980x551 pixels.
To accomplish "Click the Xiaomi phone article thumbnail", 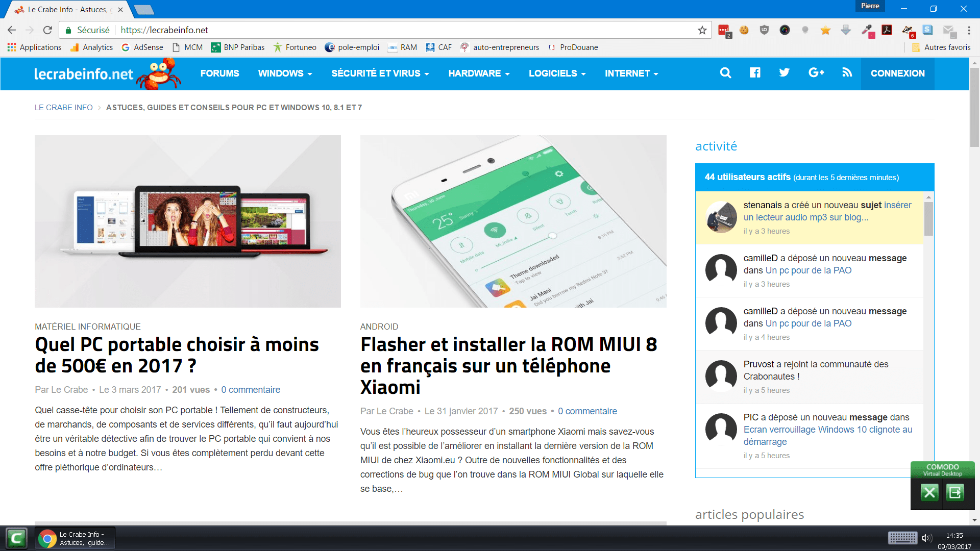I will [513, 221].
